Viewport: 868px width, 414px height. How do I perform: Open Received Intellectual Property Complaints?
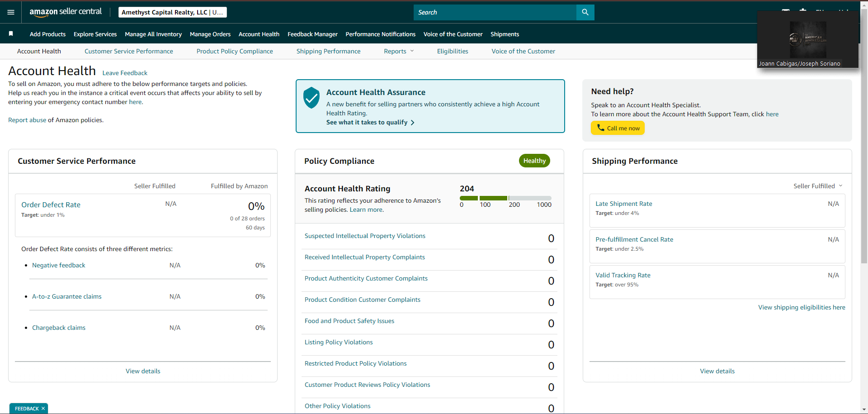[x=364, y=257]
